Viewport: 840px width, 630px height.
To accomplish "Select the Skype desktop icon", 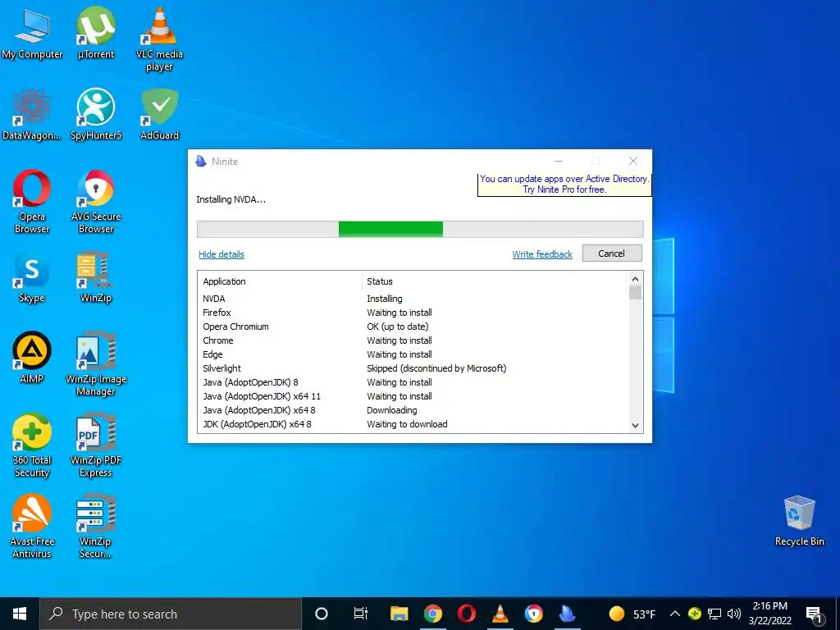I will [x=32, y=277].
